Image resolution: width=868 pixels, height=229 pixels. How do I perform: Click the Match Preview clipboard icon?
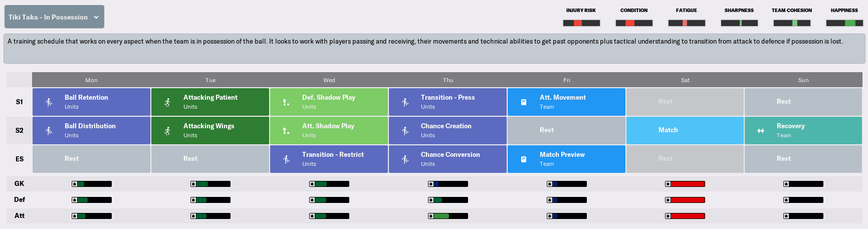click(524, 159)
